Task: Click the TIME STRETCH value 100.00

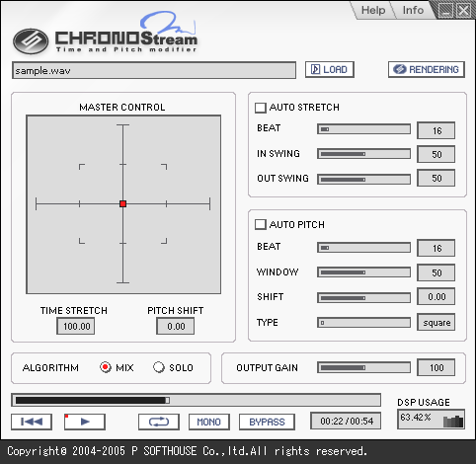Action: [76, 326]
